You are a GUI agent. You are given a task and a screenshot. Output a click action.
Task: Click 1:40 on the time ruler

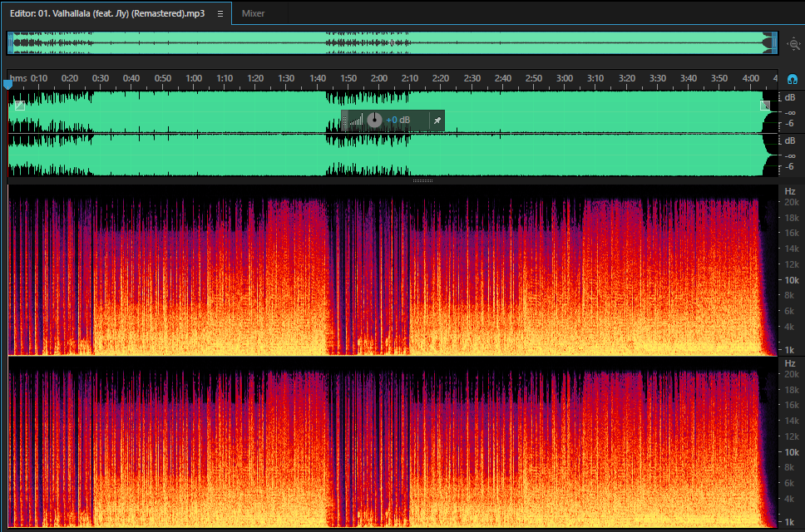pos(318,78)
